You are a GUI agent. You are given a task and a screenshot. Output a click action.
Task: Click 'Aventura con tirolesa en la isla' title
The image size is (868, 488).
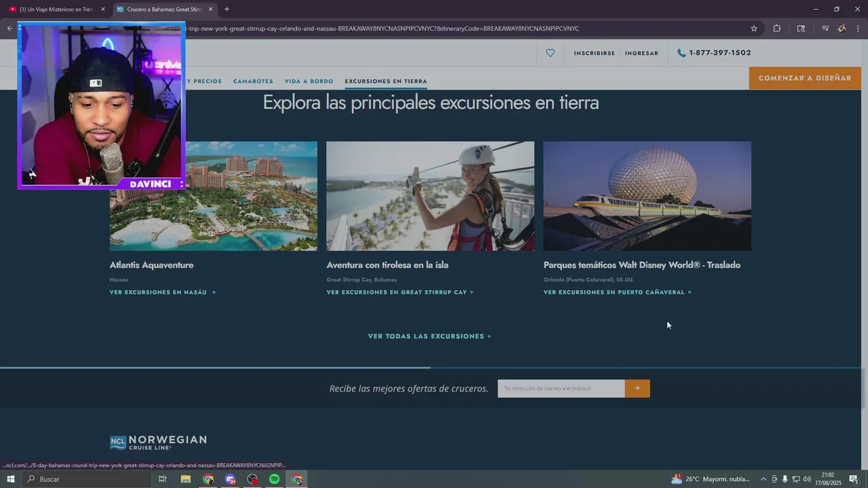tap(387, 265)
